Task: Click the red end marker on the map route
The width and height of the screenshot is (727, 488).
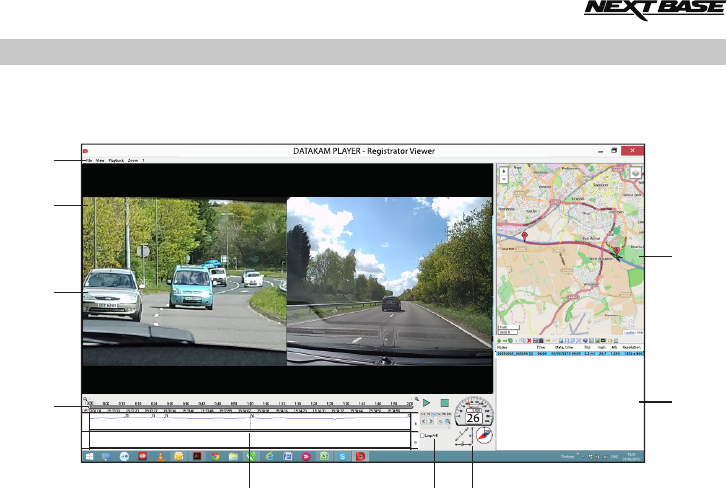Action: tap(616, 251)
